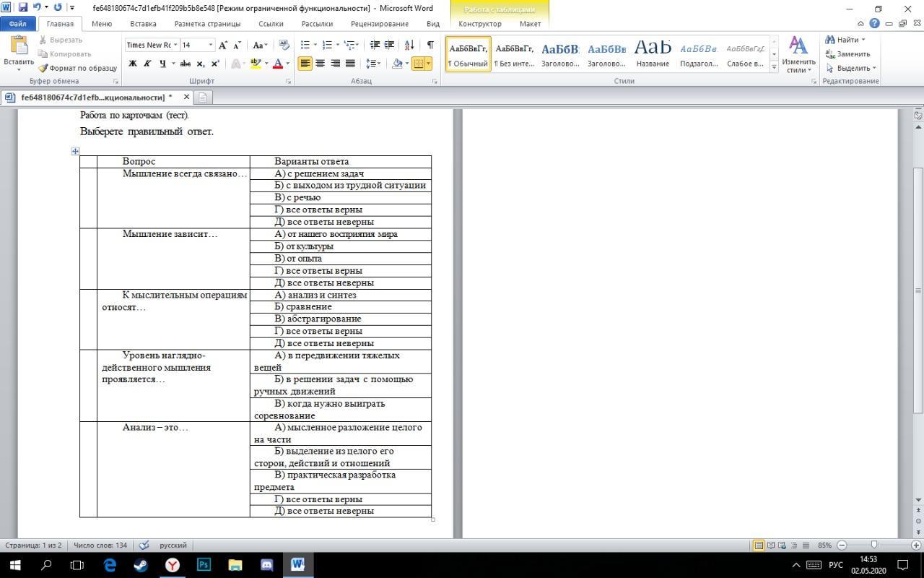Toggle align text left
This screenshot has width=924, height=578.
click(x=305, y=64)
